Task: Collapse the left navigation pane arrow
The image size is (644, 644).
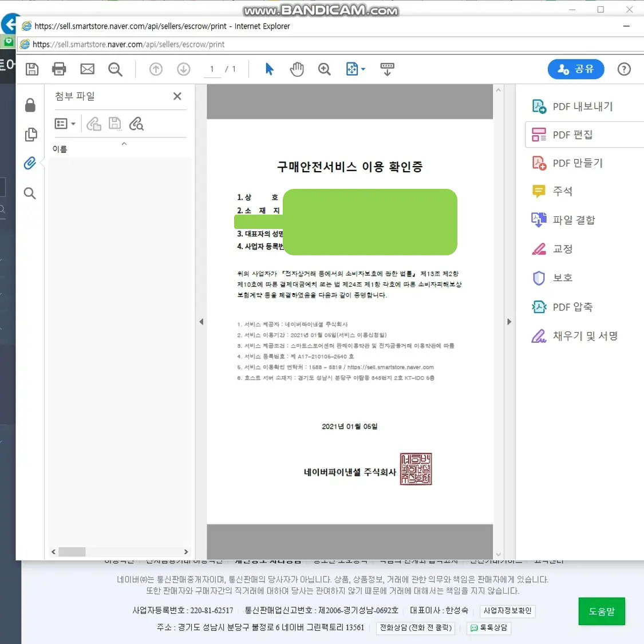Action: coord(202,322)
